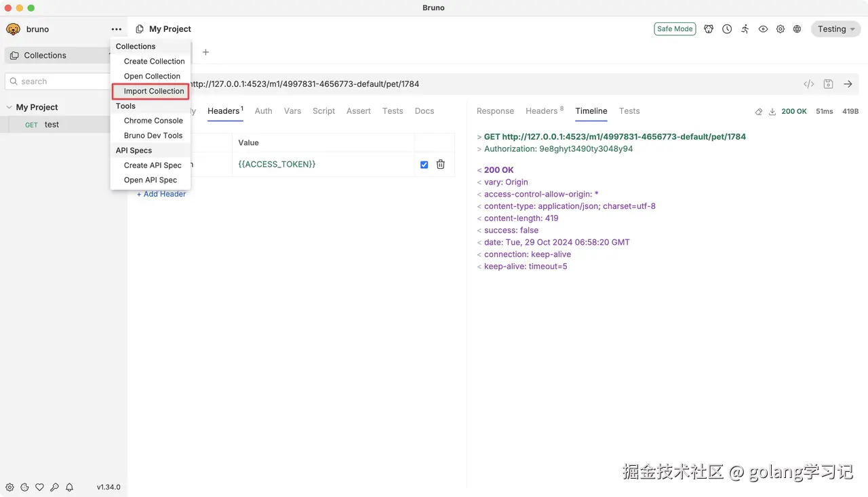Toggle the eye visibility icon in toolbar

[x=763, y=29]
